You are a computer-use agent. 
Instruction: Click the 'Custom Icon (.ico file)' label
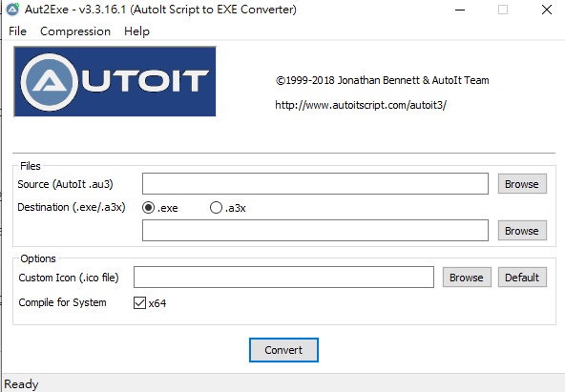69,278
